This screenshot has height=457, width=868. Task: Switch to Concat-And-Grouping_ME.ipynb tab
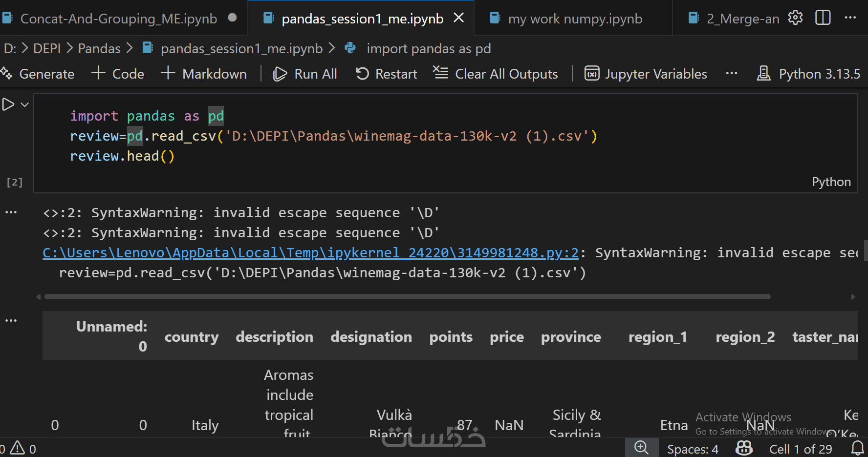pyautogui.click(x=118, y=19)
